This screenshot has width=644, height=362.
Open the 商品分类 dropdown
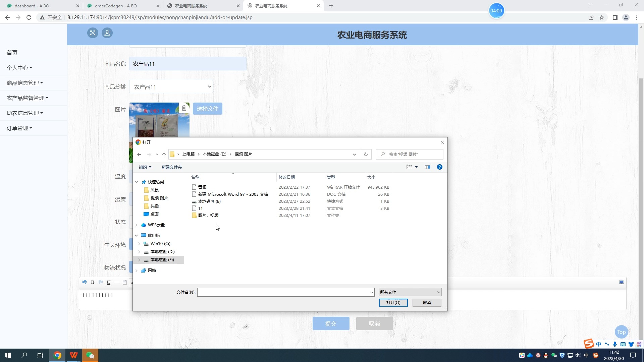[x=171, y=87]
